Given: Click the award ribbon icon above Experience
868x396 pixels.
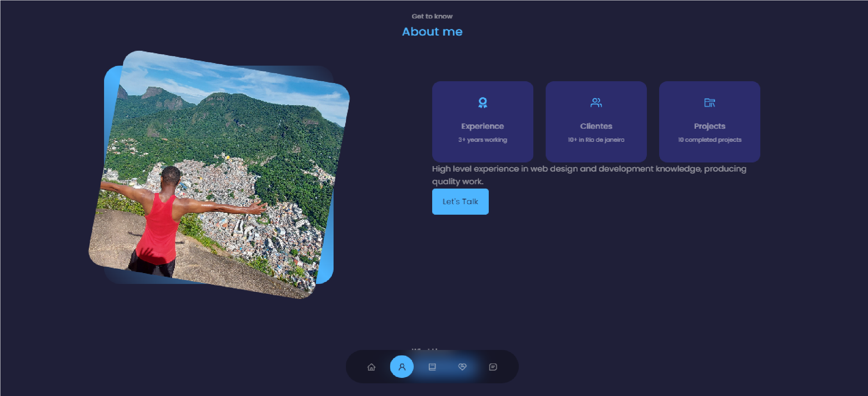Looking at the screenshot, I should (483, 103).
